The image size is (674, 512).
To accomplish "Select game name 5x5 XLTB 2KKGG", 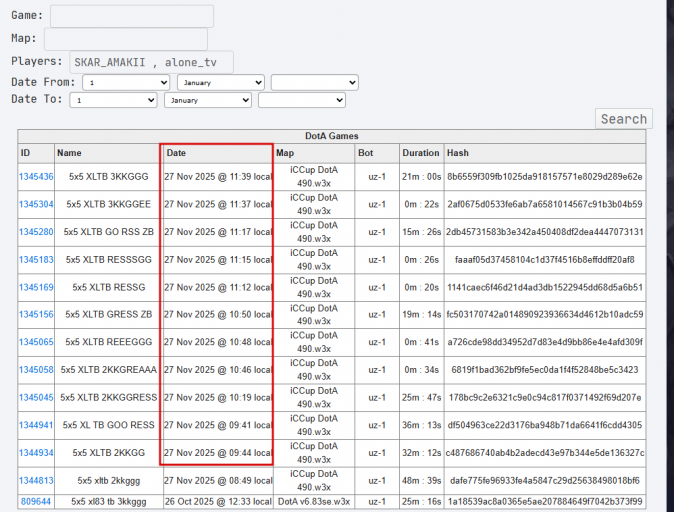I will pyautogui.click(x=109, y=453).
